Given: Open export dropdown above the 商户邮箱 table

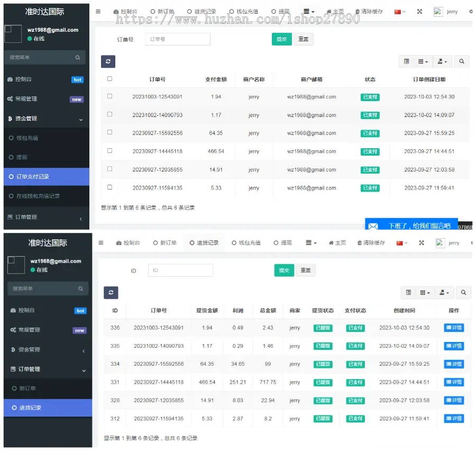Looking at the screenshot, I should click(x=442, y=61).
